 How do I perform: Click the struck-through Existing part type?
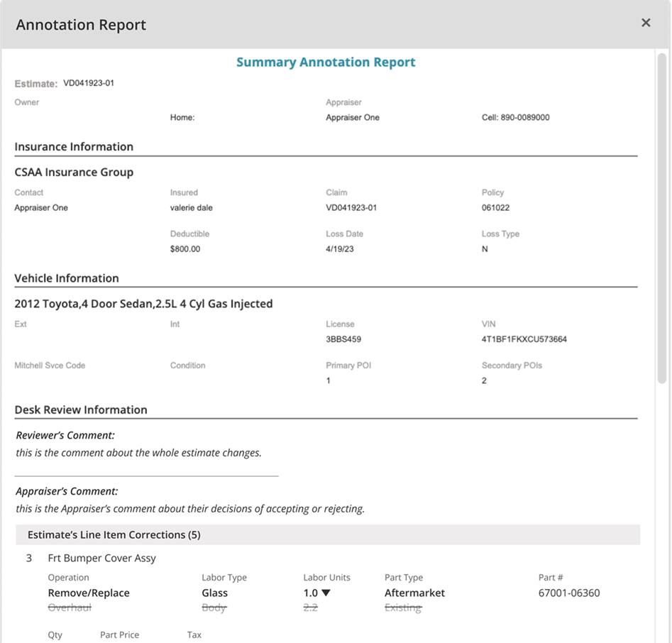[x=403, y=608]
